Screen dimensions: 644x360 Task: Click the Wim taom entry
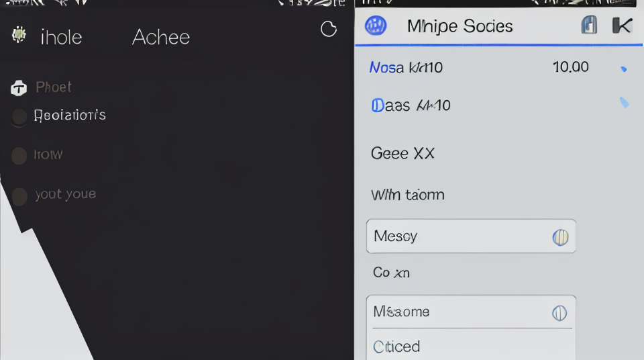(x=408, y=195)
